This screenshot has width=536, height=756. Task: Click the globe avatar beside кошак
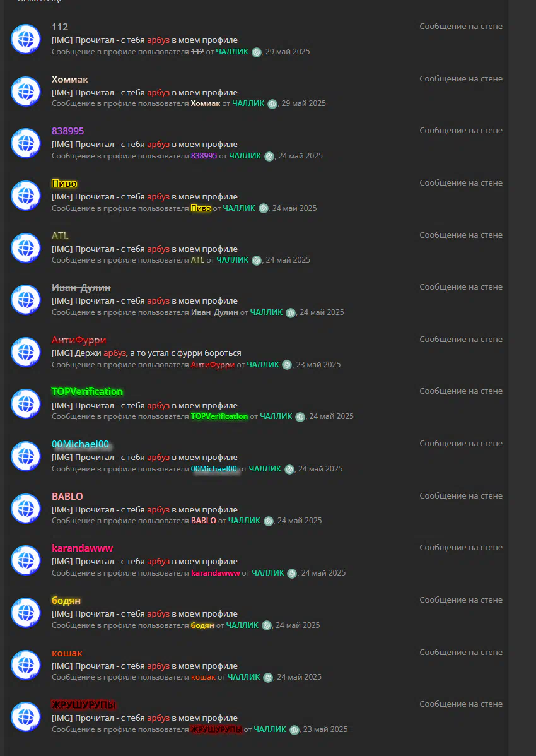25,665
